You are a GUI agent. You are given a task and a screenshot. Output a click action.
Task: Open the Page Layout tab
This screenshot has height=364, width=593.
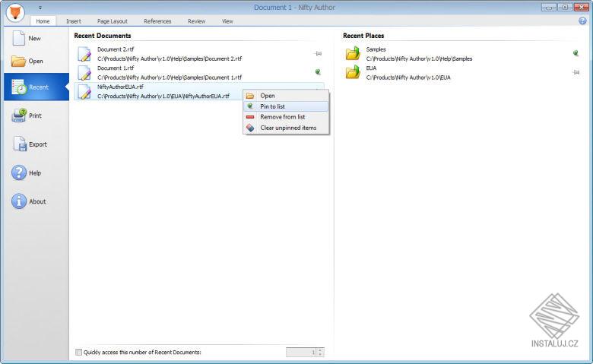click(x=113, y=21)
